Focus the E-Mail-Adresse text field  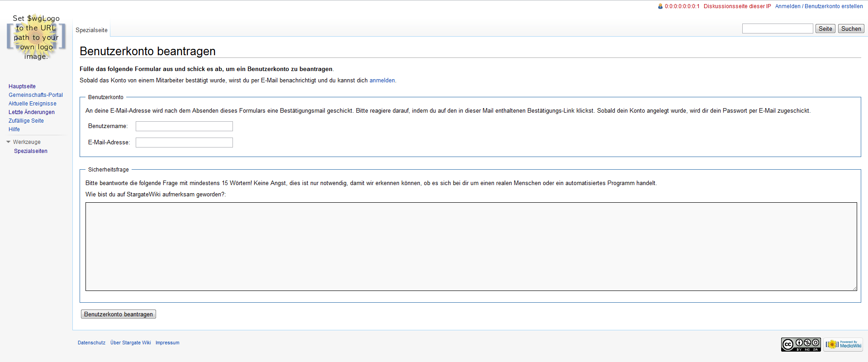pyautogui.click(x=184, y=143)
